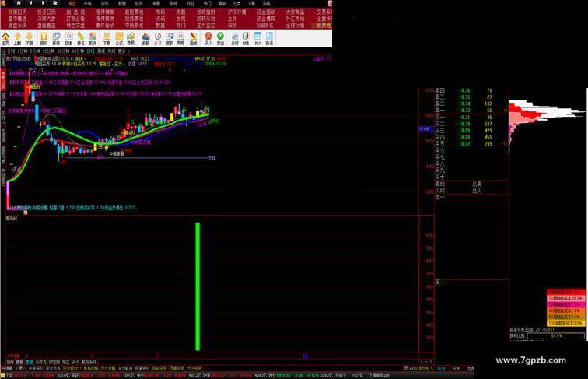Click the yellow 100周期前成本 legend swatch

coord(565,323)
